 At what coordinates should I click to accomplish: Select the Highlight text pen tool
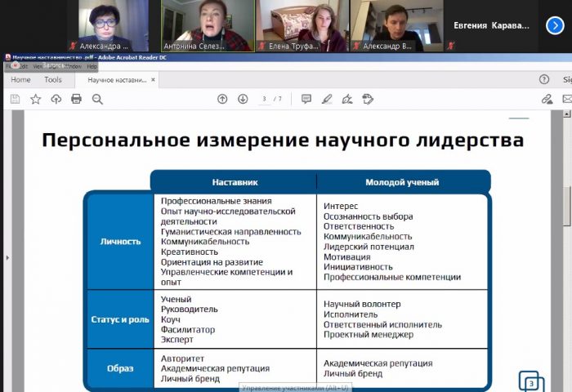[327, 99]
